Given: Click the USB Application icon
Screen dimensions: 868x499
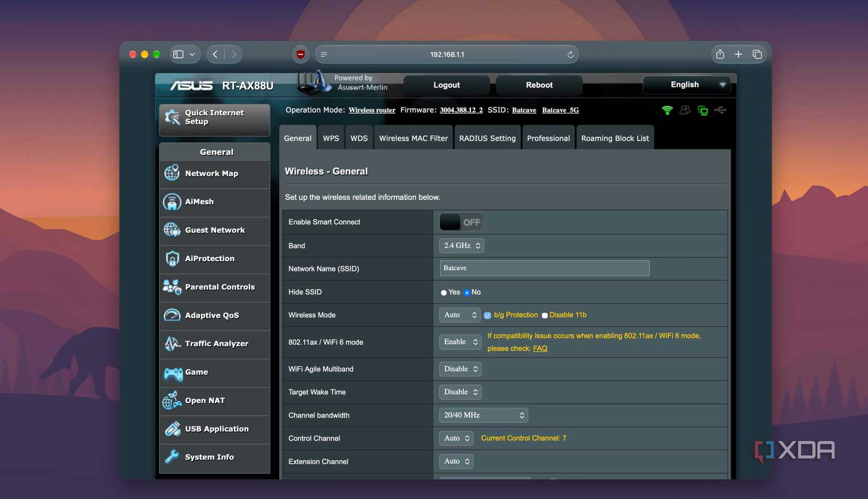Looking at the screenshot, I should tap(172, 429).
